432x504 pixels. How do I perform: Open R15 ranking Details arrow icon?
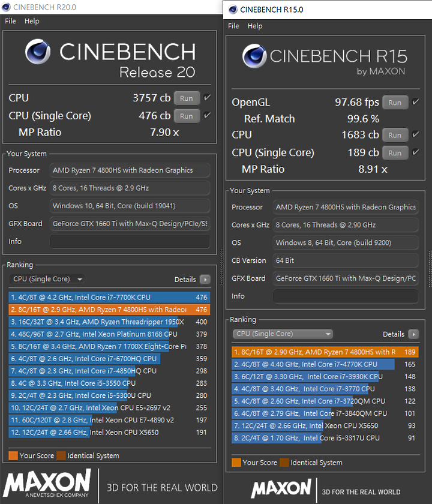413,334
